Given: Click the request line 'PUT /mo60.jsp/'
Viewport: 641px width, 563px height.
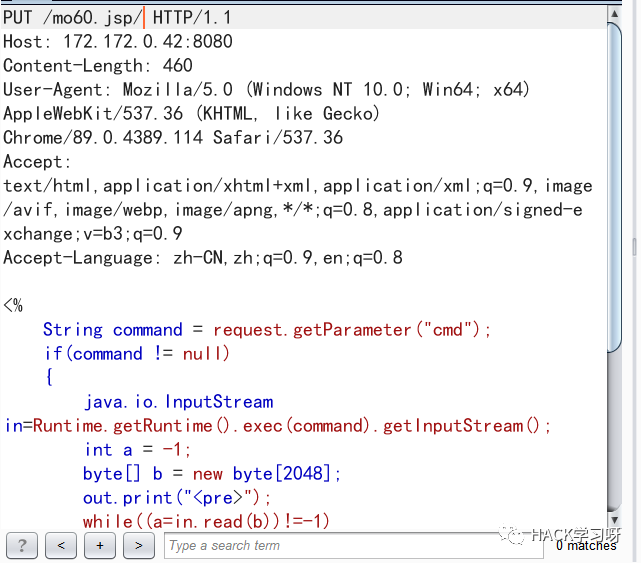Looking at the screenshot, I should coord(72,18).
